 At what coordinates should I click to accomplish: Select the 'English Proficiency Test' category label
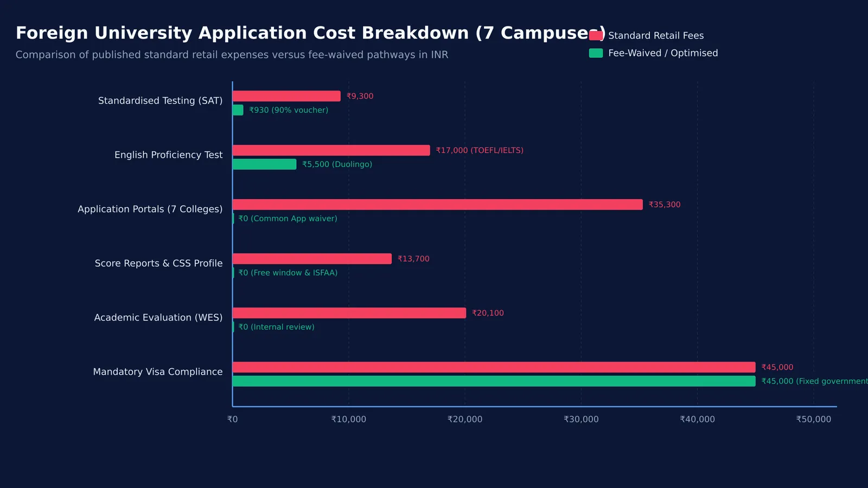[x=168, y=155]
